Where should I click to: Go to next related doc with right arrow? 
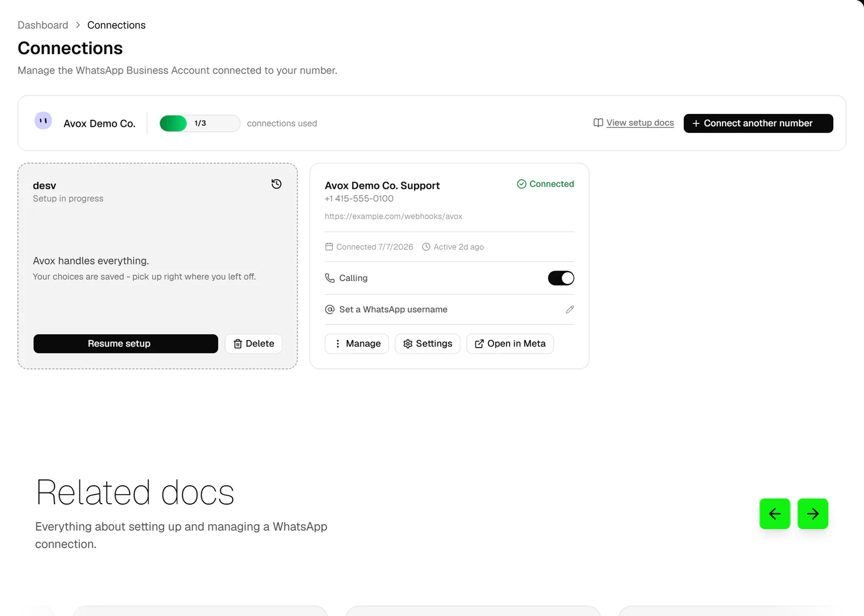[x=813, y=513]
